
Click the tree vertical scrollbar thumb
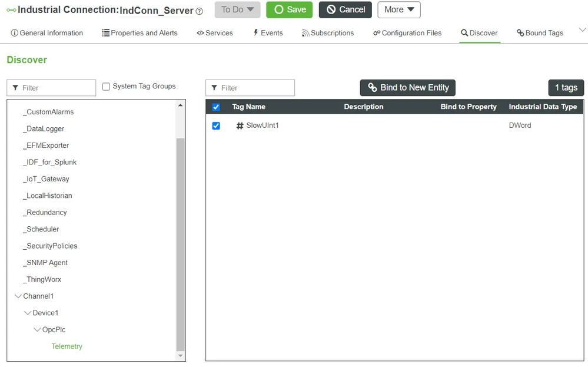[x=180, y=244]
